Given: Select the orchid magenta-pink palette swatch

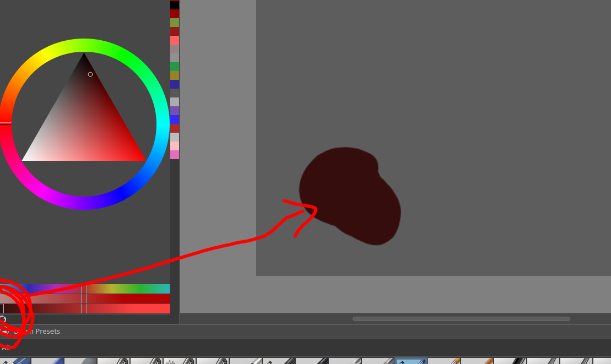Looking at the screenshot, I should 175,155.
